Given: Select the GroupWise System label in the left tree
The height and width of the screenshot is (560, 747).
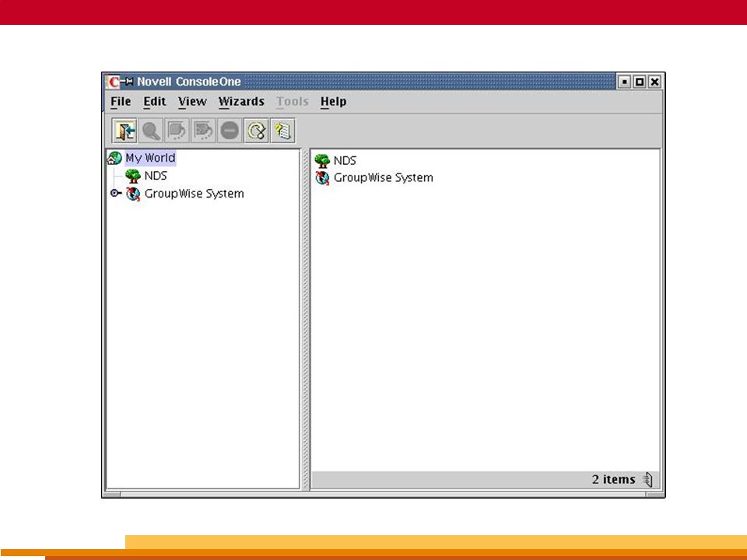Looking at the screenshot, I should tap(194, 194).
